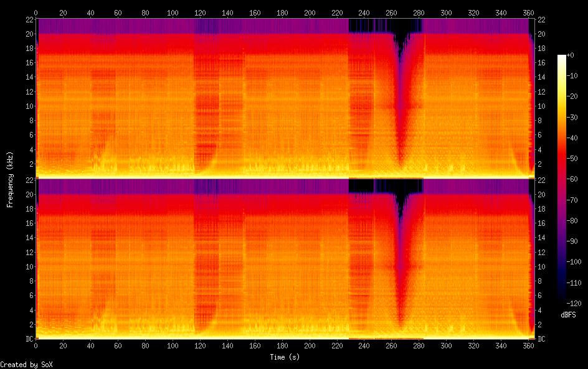Click the +0 label on the dBFS scale
This screenshot has height=369, width=588.
[571, 56]
